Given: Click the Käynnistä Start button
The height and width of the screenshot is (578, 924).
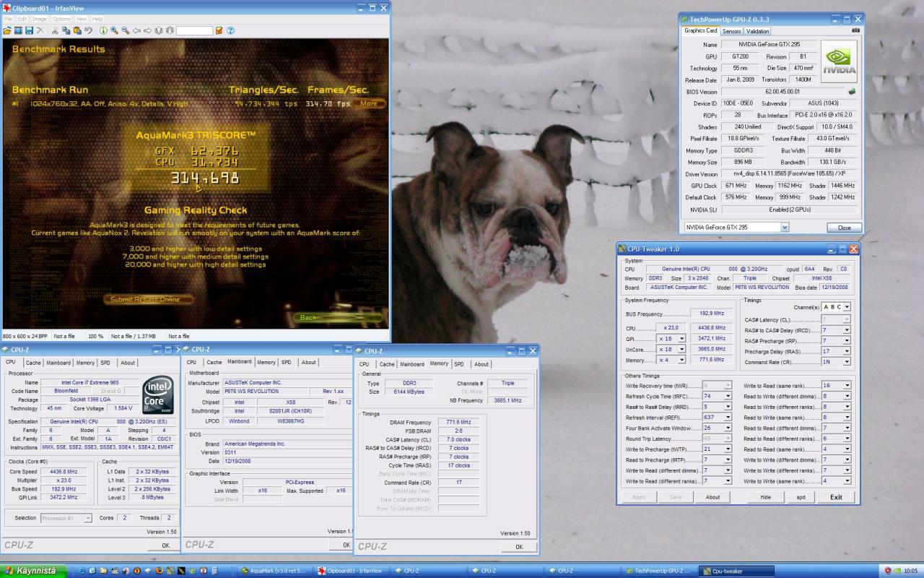Looking at the screenshot, I should (34, 571).
